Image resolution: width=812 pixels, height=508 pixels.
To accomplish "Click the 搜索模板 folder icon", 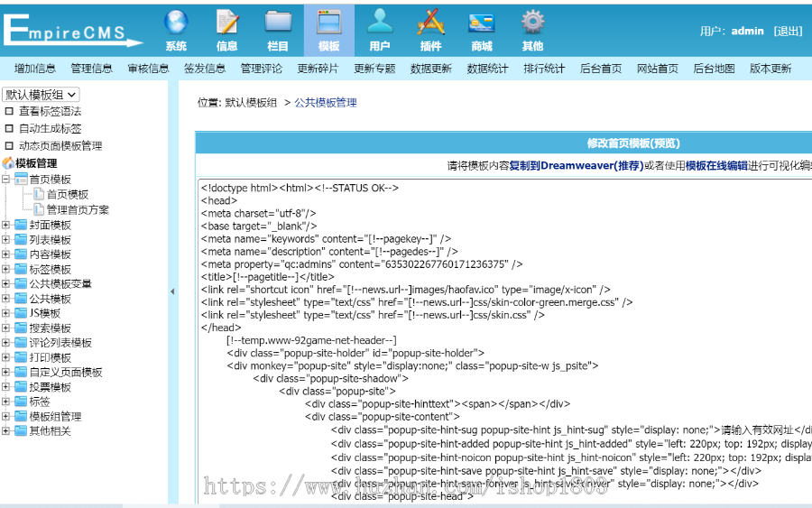I will click(21, 328).
